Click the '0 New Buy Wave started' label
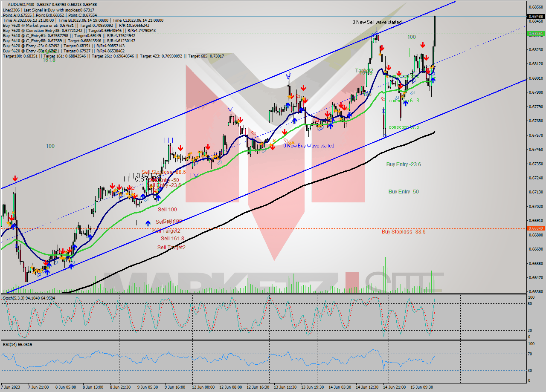546x392 pixels. pos(309,146)
